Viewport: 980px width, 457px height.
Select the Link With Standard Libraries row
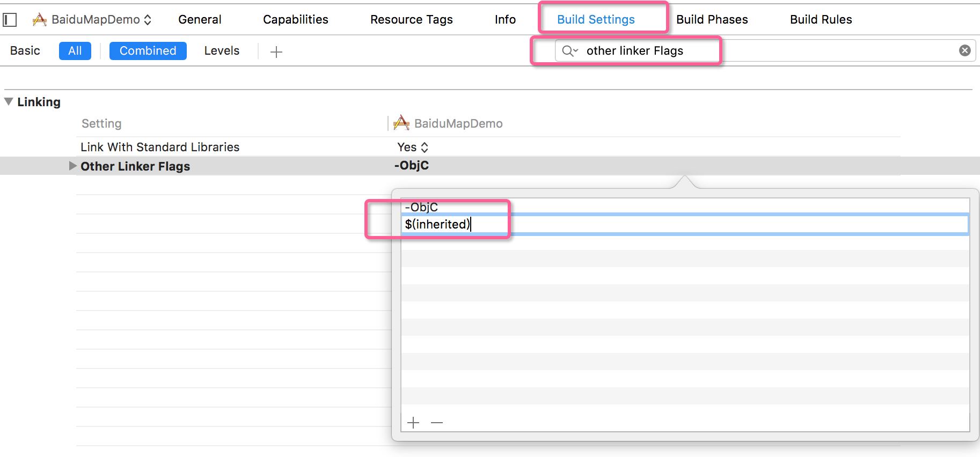pos(488,147)
